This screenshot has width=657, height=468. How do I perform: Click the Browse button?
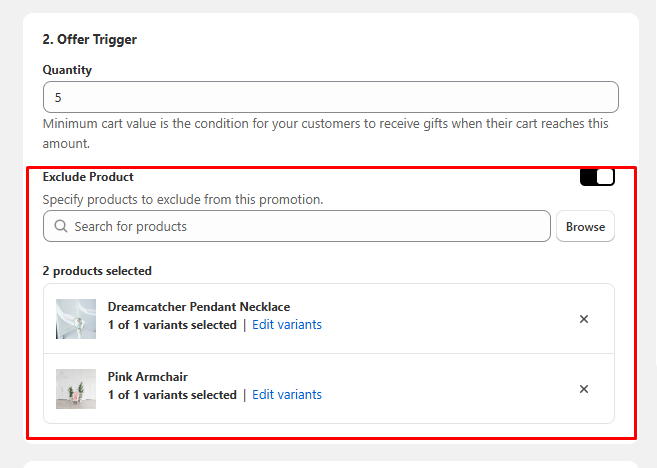coord(585,226)
